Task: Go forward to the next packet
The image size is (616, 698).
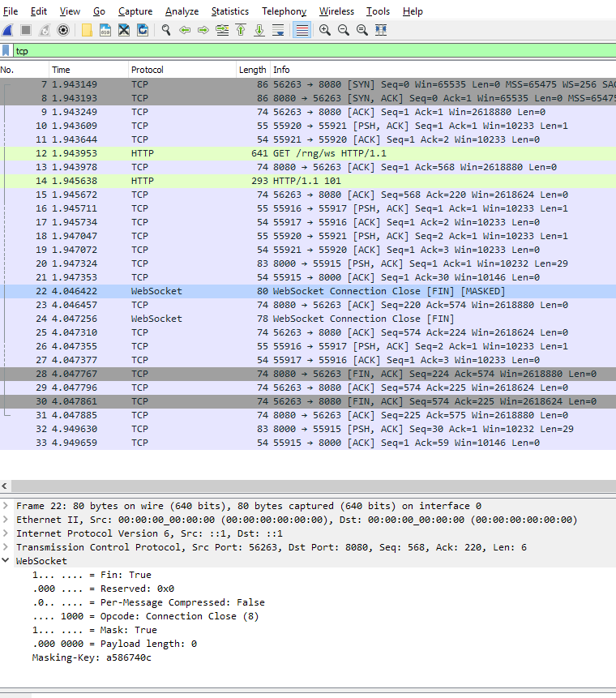Action: (203, 30)
